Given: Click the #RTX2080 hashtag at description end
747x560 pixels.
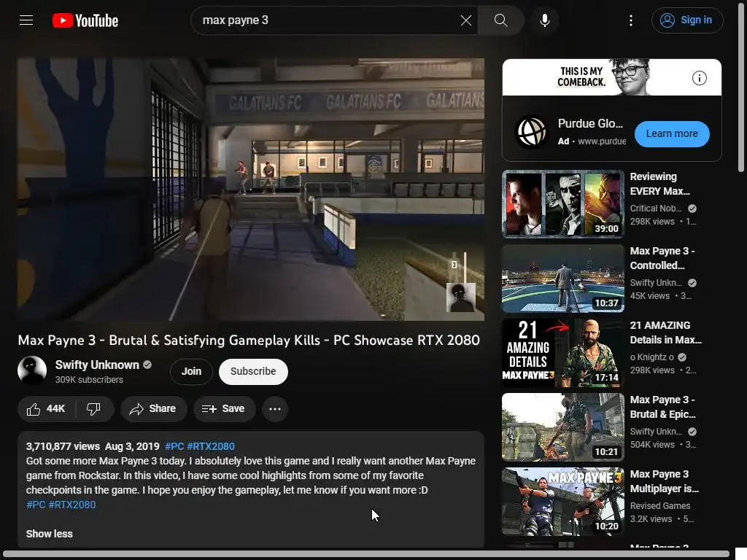Looking at the screenshot, I should [72, 505].
